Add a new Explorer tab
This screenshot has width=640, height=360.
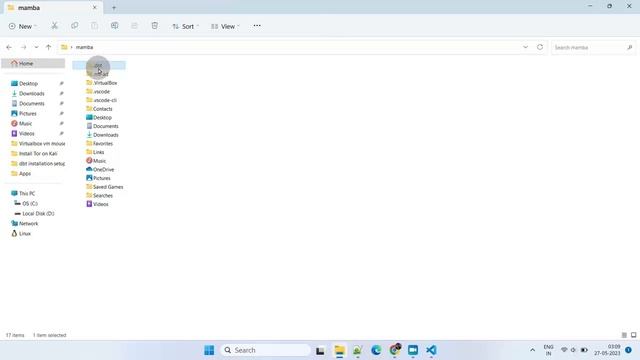(x=114, y=8)
